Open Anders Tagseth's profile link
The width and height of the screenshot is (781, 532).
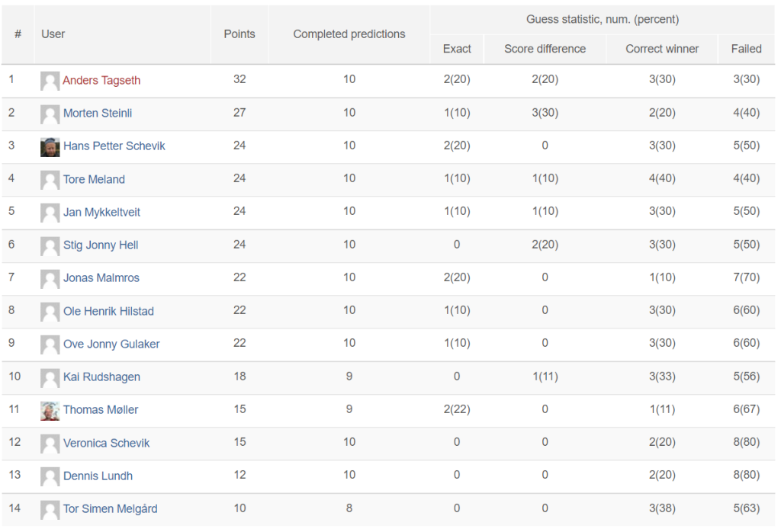tap(101, 81)
